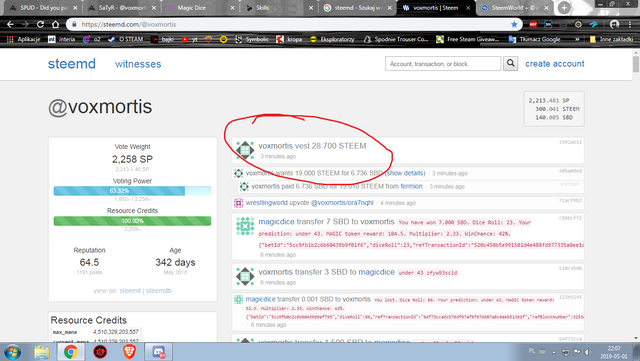View account on steemdb
The image size is (640, 361).
(x=159, y=291)
